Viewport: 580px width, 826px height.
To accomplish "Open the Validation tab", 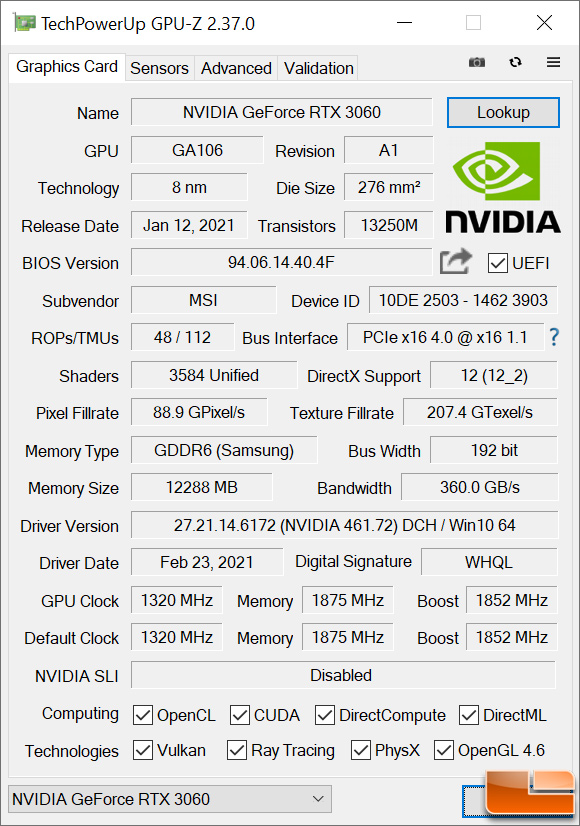I will tap(318, 68).
